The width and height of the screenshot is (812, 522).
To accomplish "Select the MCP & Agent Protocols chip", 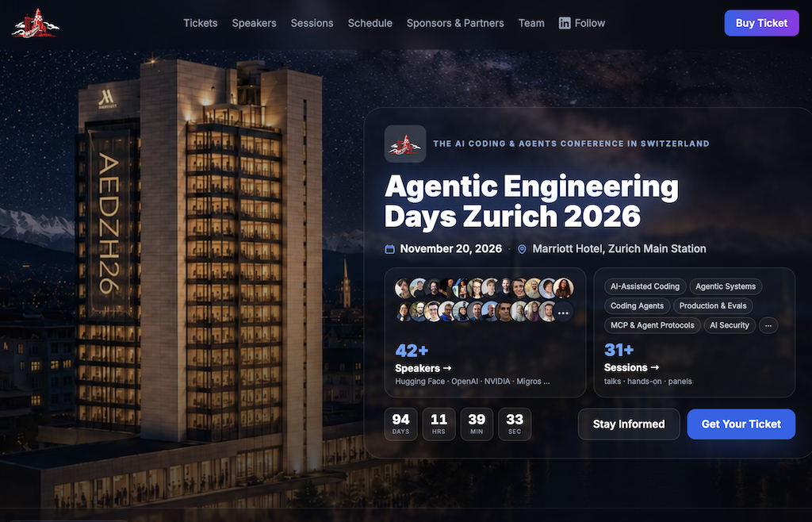I will [653, 325].
